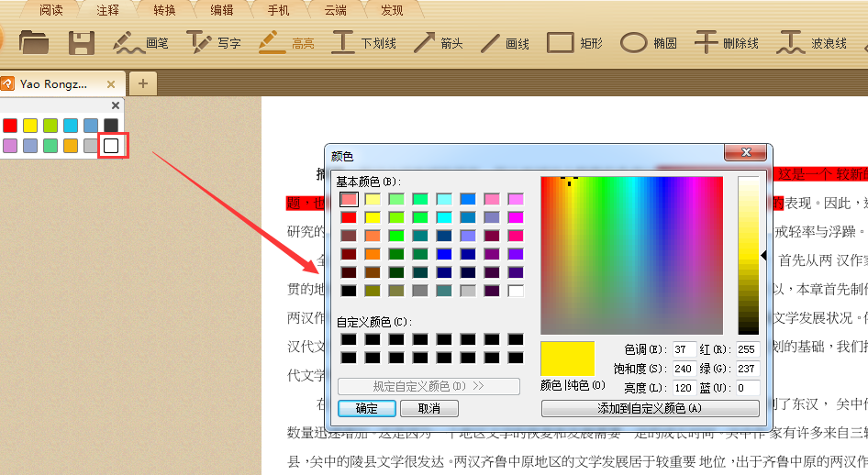Pick lime green swatch in palette panel

(x=50, y=126)
